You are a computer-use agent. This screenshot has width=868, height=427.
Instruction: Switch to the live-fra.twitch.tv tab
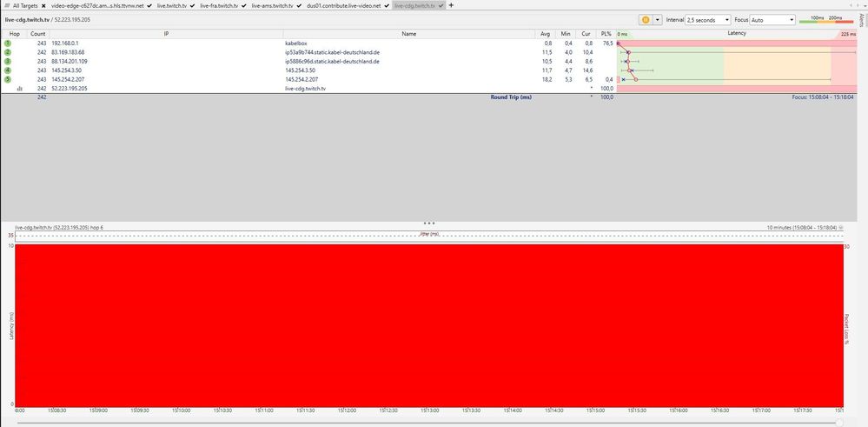pos(219,5)
